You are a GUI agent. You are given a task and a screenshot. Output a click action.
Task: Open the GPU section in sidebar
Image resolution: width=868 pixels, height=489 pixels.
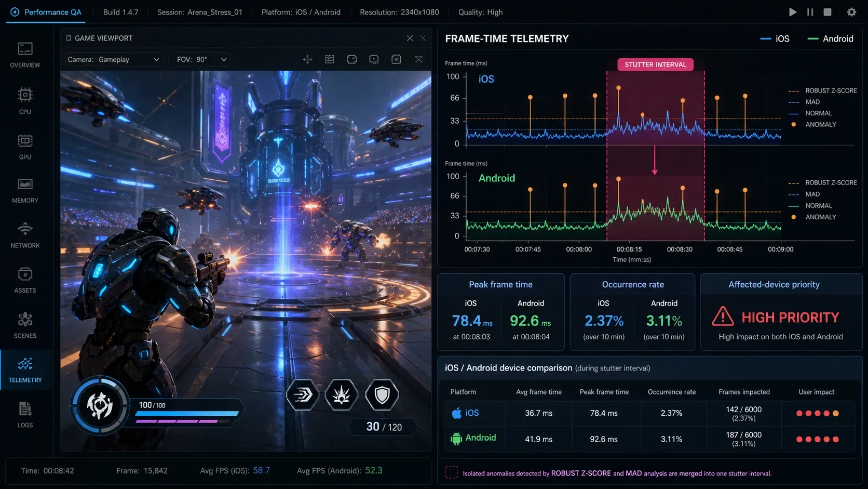pos(25,147)
